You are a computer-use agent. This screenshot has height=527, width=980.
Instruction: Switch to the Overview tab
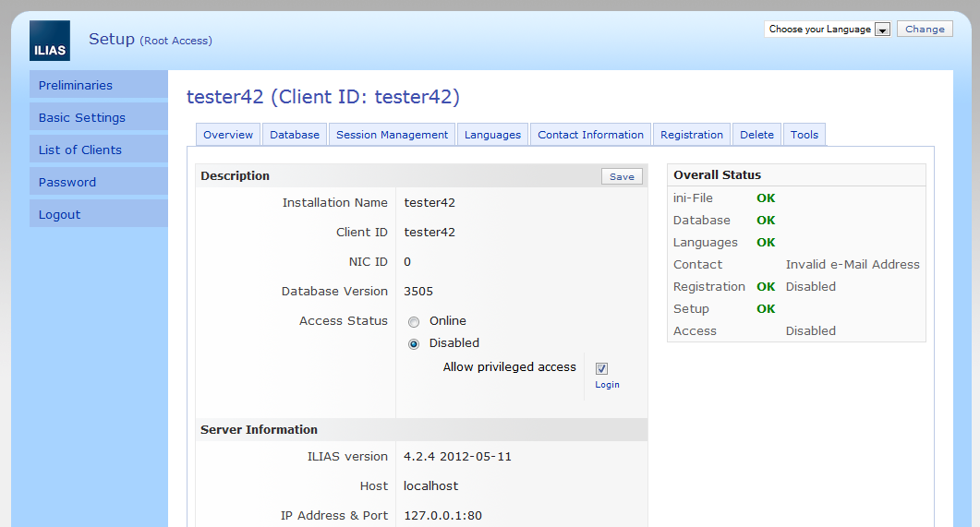point(228,135)
